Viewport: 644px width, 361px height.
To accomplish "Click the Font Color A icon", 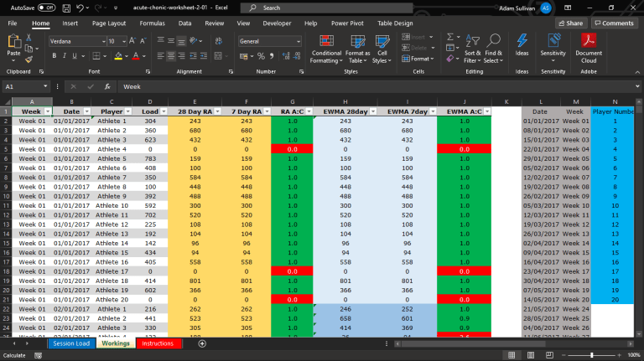I will coord(136,56).
